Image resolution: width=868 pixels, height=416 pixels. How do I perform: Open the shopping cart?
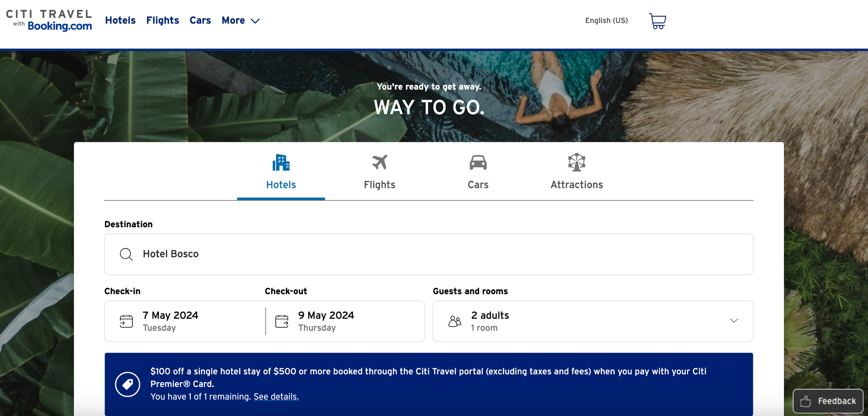tap(658, 21)
